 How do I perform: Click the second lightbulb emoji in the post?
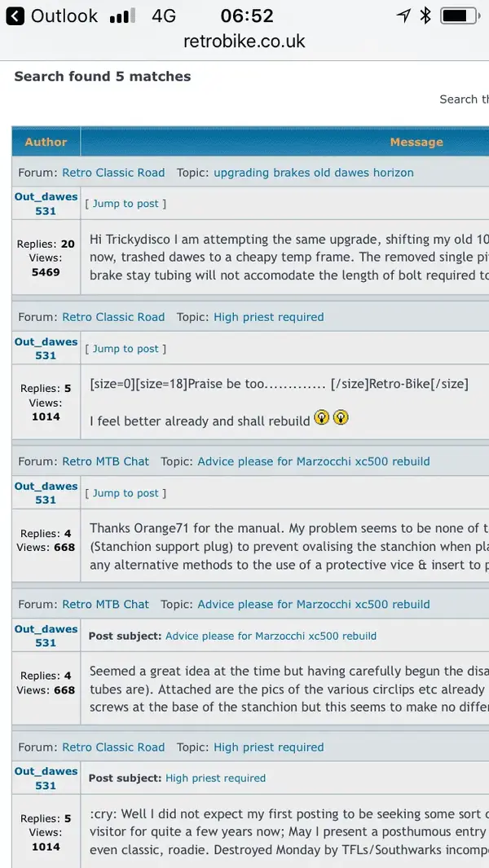tap(341, 417)
